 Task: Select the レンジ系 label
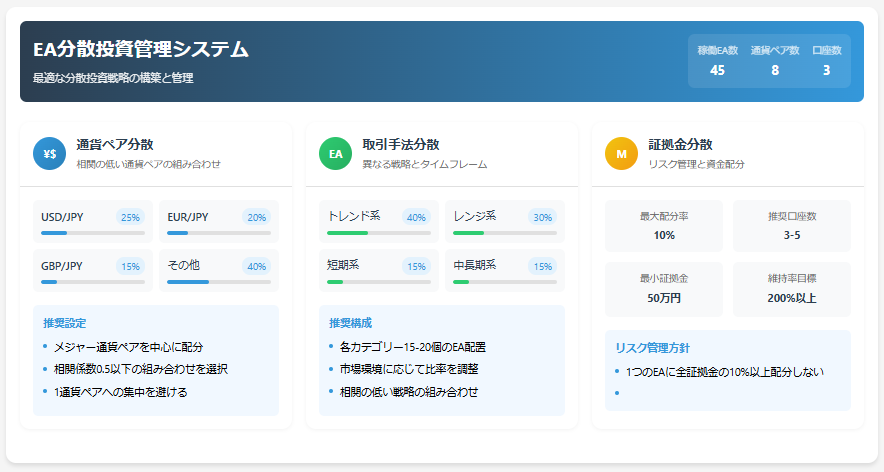coord(475,216)
